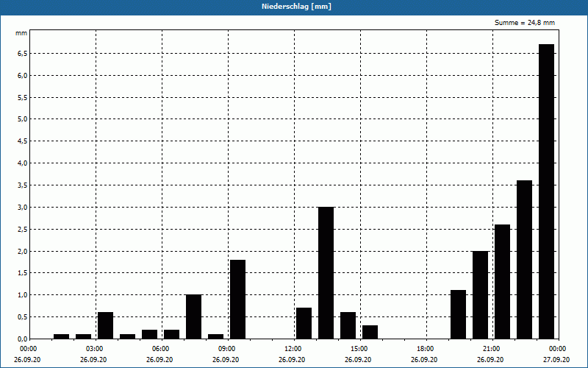Click the 3,5 y-axis value
The width and height of the screenshot is (588, 368).
pos(23,185)
